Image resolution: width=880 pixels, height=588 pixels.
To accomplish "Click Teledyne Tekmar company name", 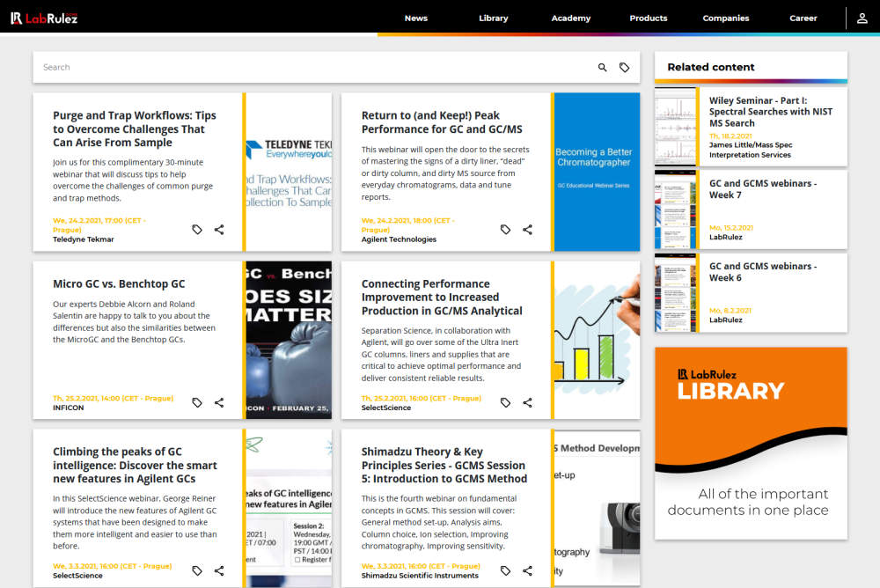I will coord(83,239).
